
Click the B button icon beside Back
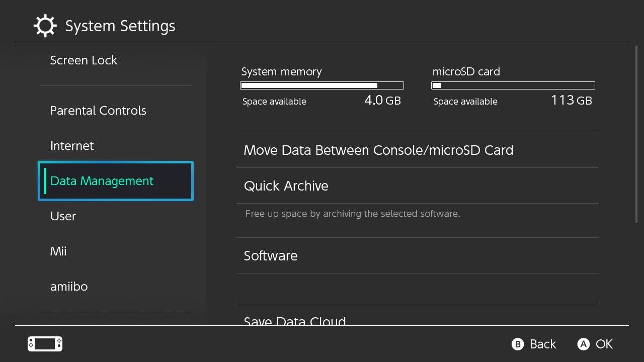click(x=518, y=344)
